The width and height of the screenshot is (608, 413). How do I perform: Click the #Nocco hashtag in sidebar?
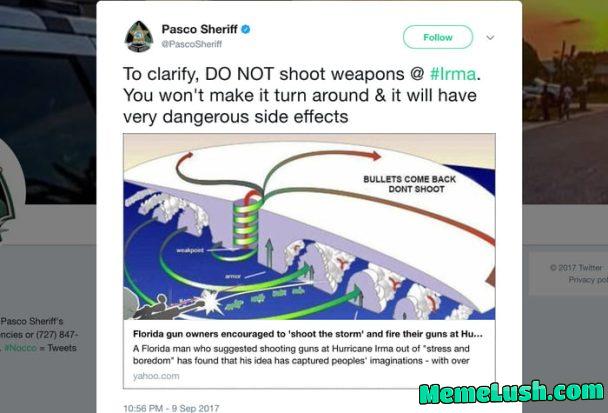(20, 348)
